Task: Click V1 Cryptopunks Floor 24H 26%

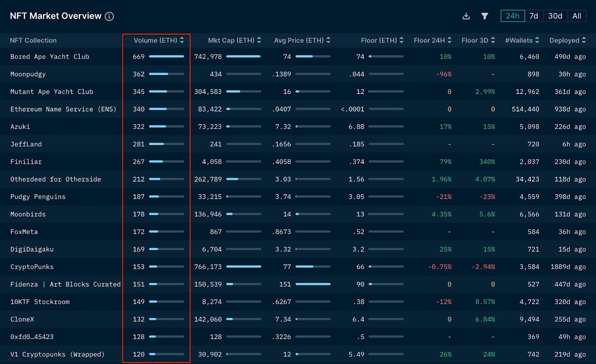Action: click(446, 354)
